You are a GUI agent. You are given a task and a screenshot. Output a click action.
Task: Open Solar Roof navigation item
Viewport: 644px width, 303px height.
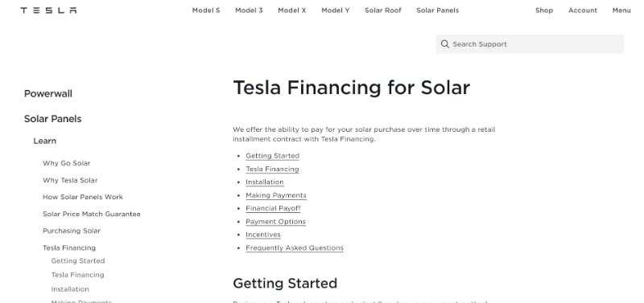(x=383, y=10)
